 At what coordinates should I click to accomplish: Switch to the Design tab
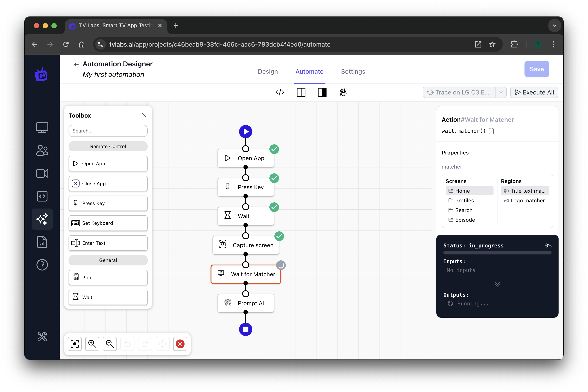click(x=268, y=71)
